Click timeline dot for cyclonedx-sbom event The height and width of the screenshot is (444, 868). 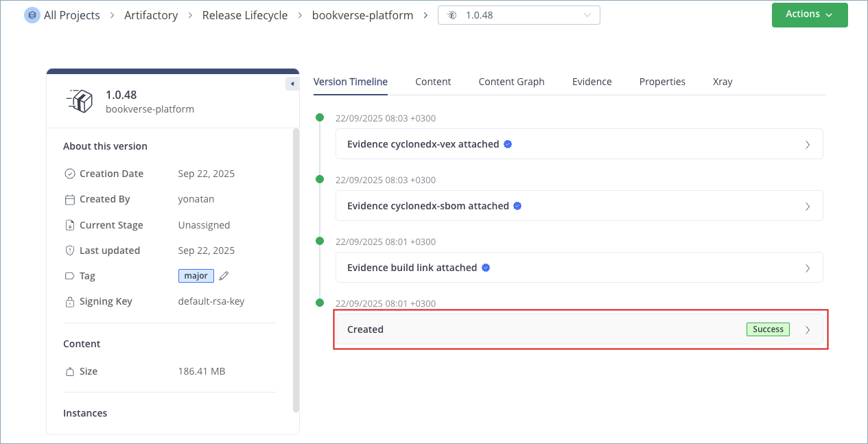(319, 179)
